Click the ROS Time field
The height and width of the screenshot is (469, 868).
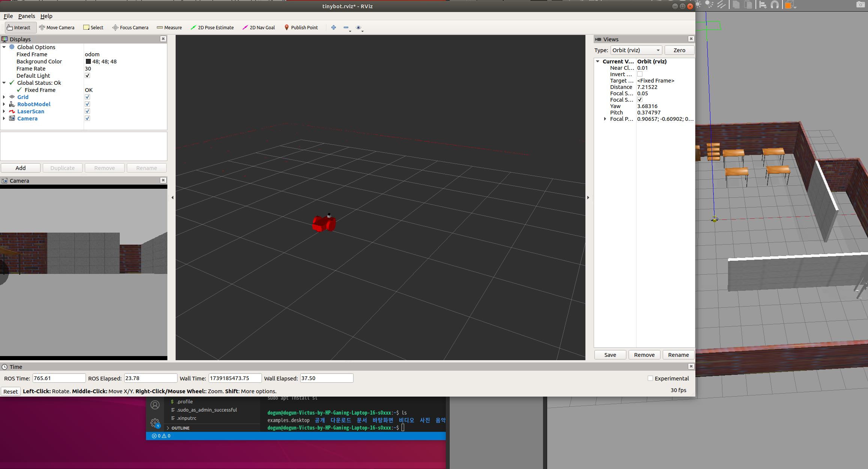pos(59,378)
